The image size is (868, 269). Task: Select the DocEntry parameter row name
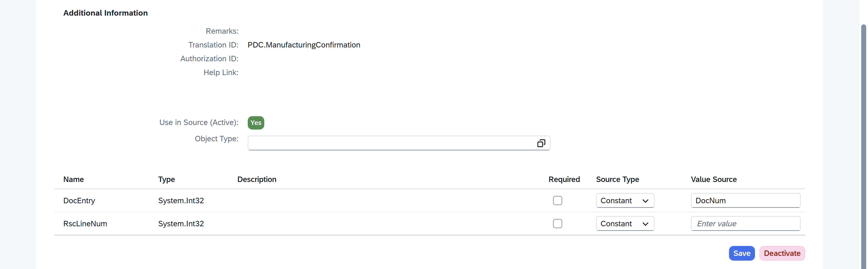[79, 201]
